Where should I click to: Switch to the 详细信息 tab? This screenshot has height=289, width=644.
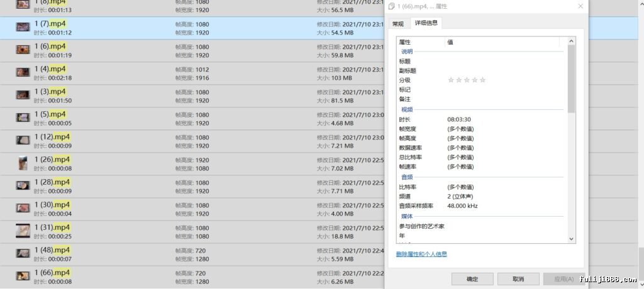coord(426,23)
